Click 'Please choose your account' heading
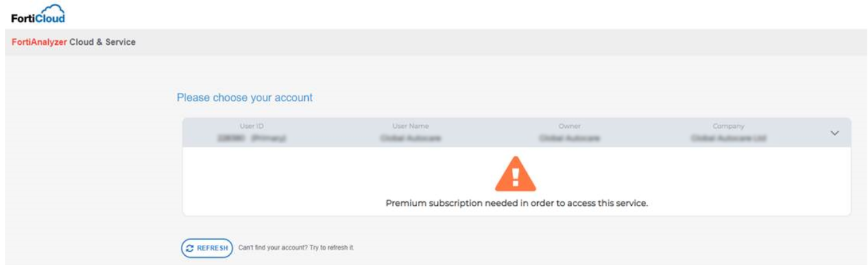 [245, 97]
